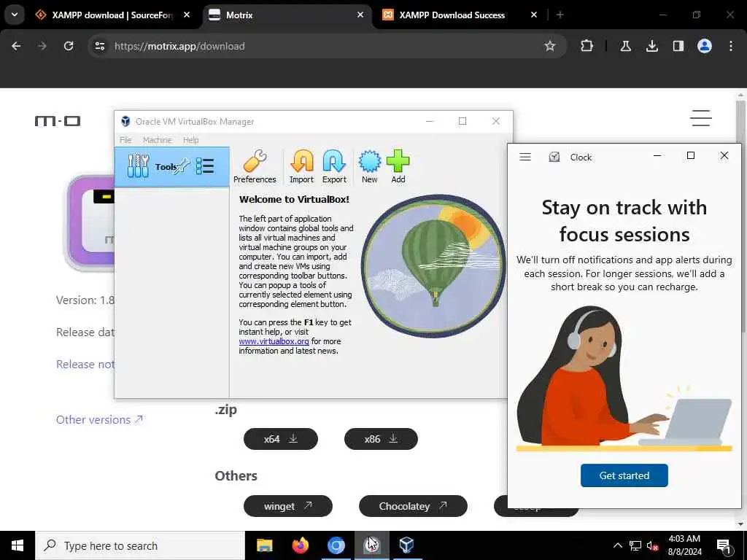The width and height of the screenshot is (747, 560).
Task: Open Chrome Labs flask icon
Action: (625, 46)
